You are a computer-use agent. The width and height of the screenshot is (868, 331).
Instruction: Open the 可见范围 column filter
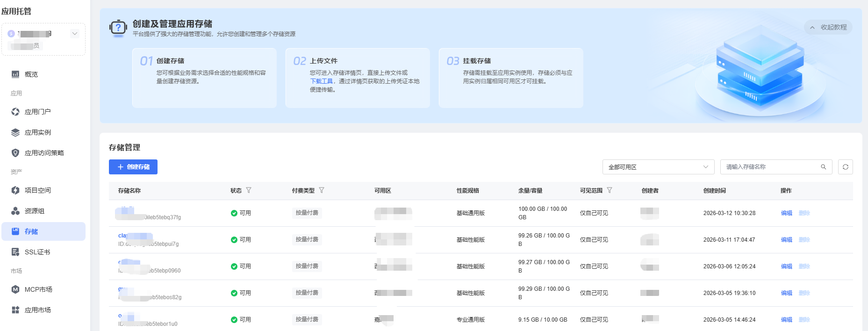pos(610,190)
